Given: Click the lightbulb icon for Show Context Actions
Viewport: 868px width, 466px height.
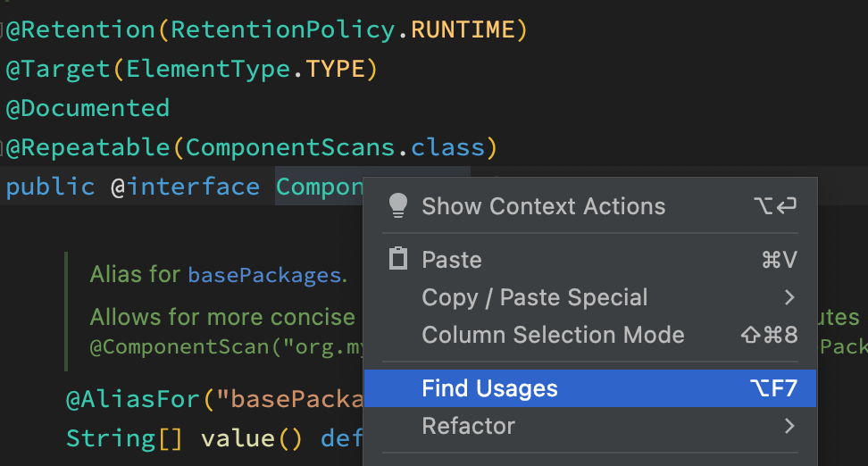Looking at the screenshot, I should (398, 205).
